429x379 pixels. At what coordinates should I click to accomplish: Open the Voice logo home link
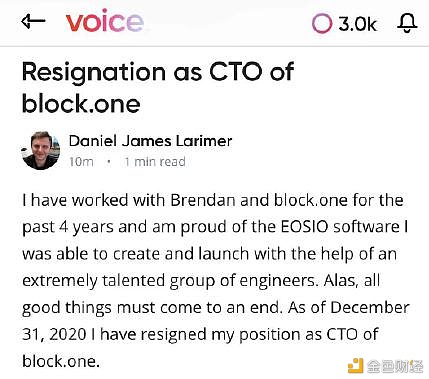click(x=105, y=21)
